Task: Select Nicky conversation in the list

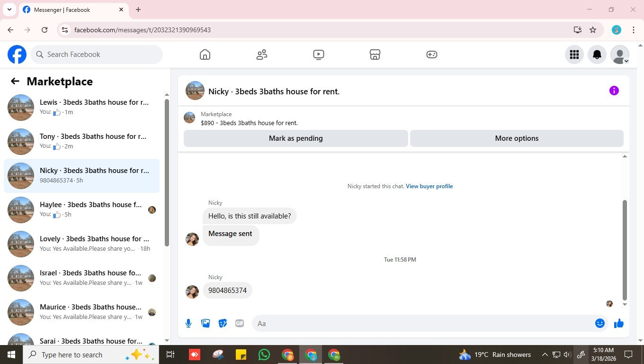Action: click(81, 176)
